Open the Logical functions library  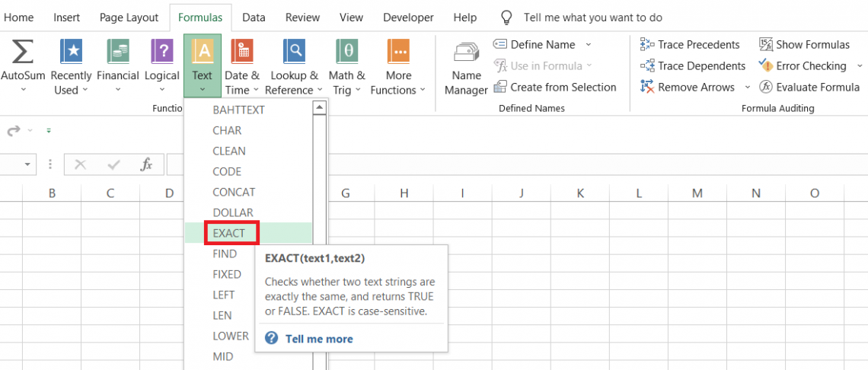161,52
